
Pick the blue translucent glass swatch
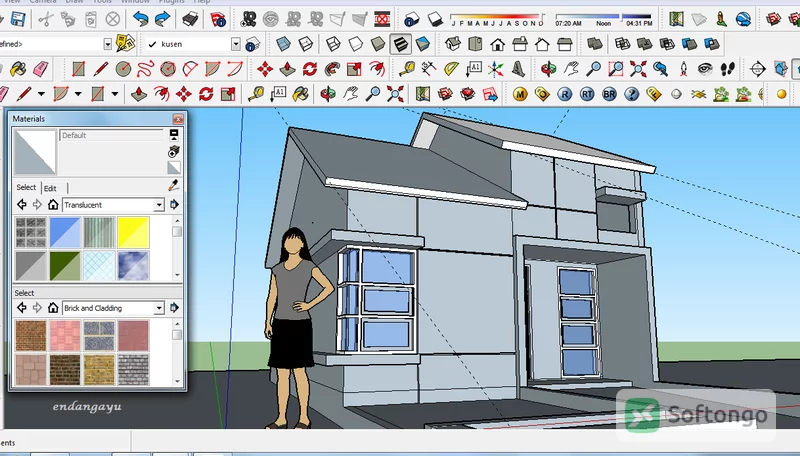tap(65, 233)
